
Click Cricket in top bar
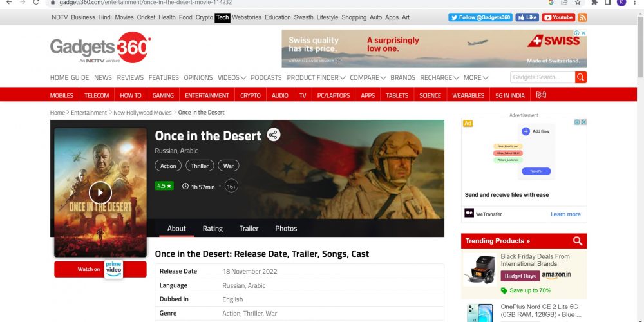[x=146, y=17]
